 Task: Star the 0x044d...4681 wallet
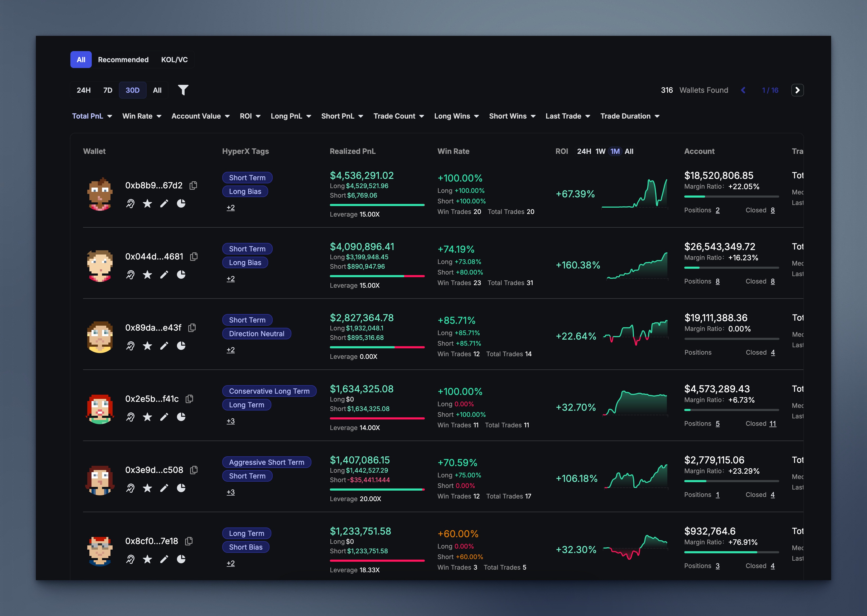[x=147, y=275]
